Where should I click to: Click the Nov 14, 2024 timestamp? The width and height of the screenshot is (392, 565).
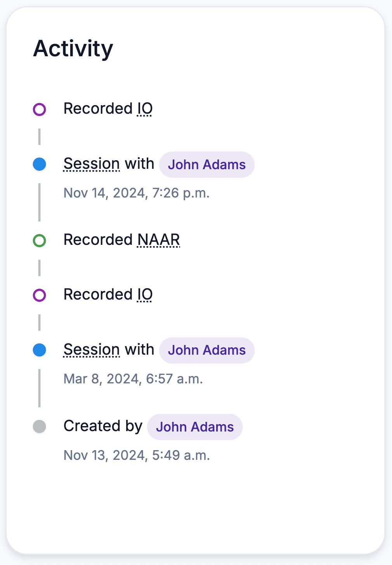point(137,193)
